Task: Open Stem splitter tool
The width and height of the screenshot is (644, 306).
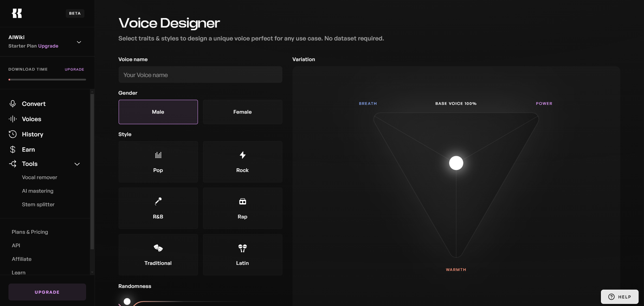Action: pos(38,205)
